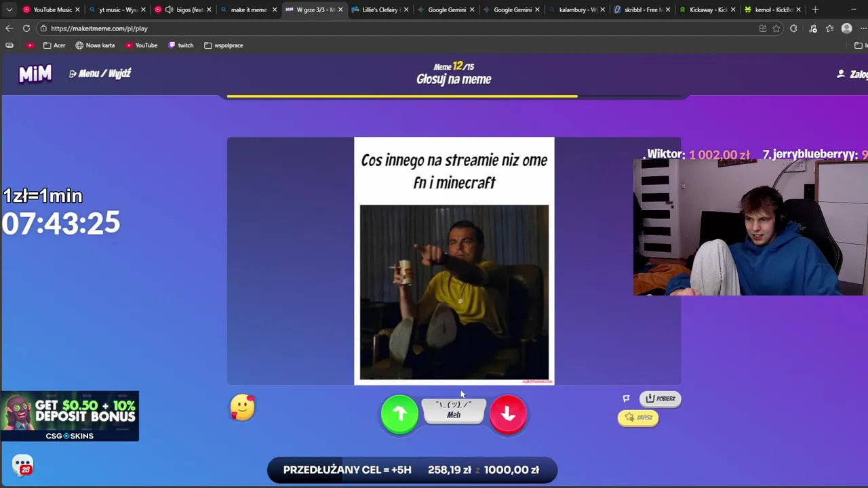Report the meme with flag icon
This screenshot has height=488, width=868.
tap(626, 399)
